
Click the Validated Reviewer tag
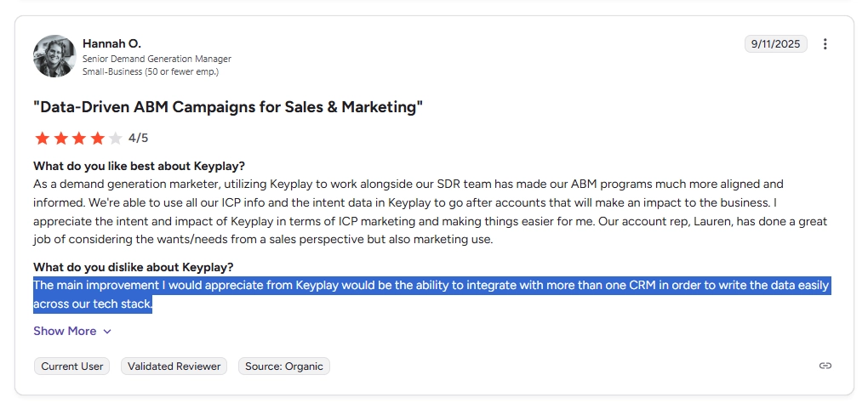(x=174, y=366)
